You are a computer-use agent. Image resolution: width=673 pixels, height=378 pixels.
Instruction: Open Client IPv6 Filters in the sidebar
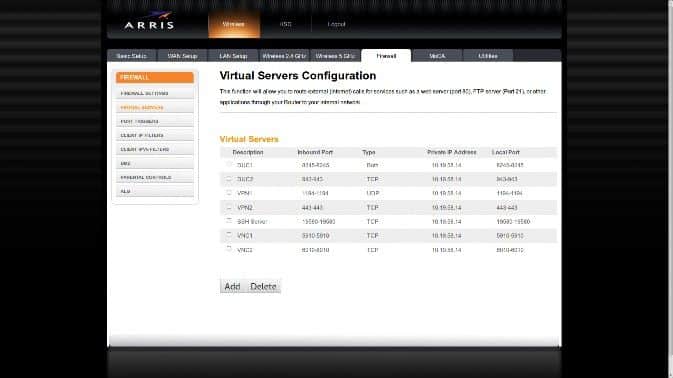click(x=155, y=149)
